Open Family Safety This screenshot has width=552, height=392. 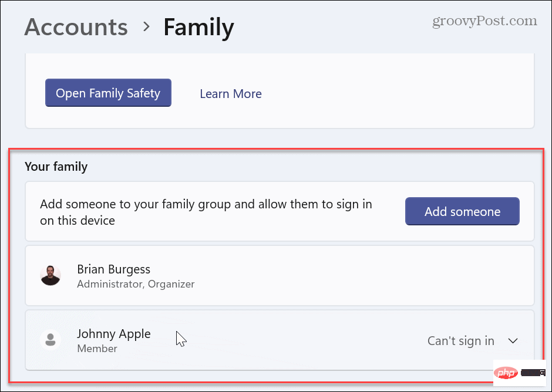(x=108, y=93)
